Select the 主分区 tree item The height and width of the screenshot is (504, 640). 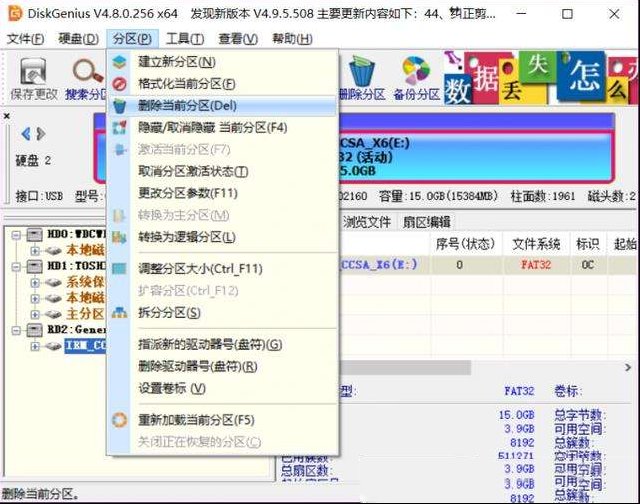click(85, 314)
